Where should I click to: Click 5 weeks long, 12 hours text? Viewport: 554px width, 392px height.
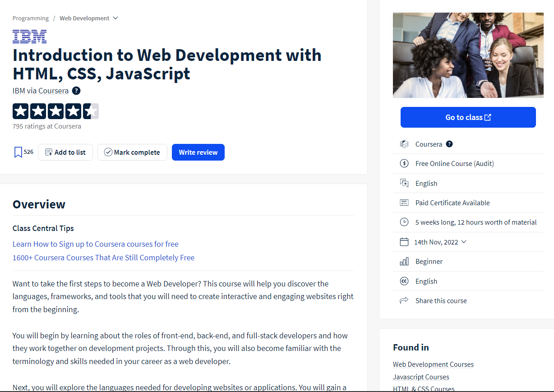[476, 222]
